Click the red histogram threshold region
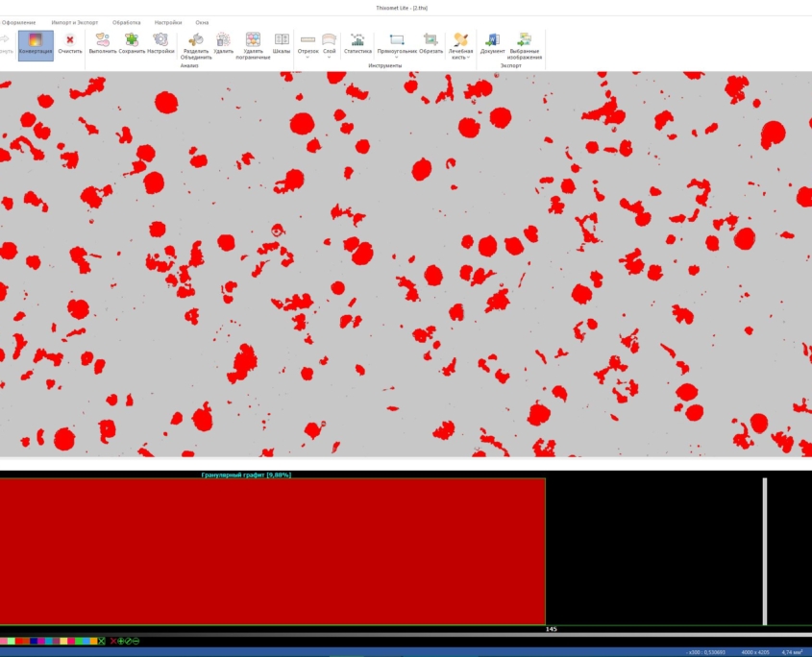Viewport: 812px width, 657px height. [x=272, y=551]
